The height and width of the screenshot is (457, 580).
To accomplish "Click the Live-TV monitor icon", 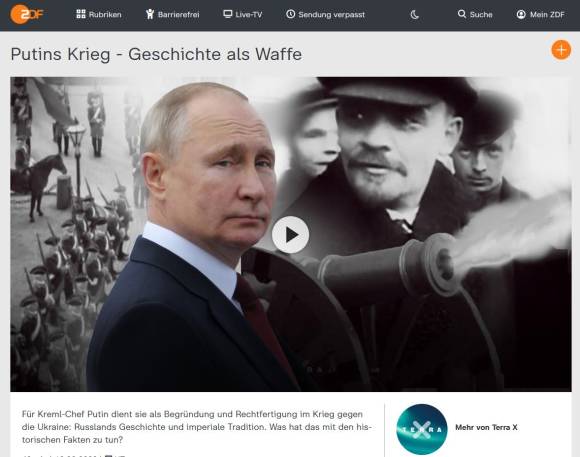I will point(228,14).
